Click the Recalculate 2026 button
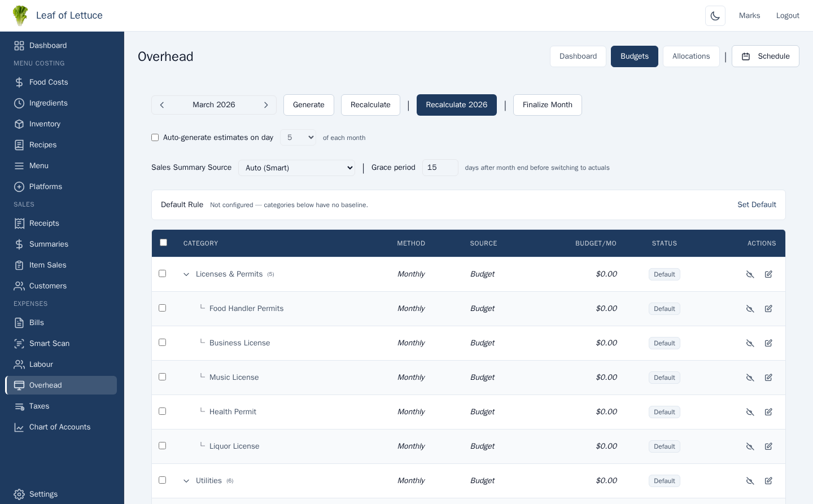This screenshot has height=504, width=813. click(456, 105)
